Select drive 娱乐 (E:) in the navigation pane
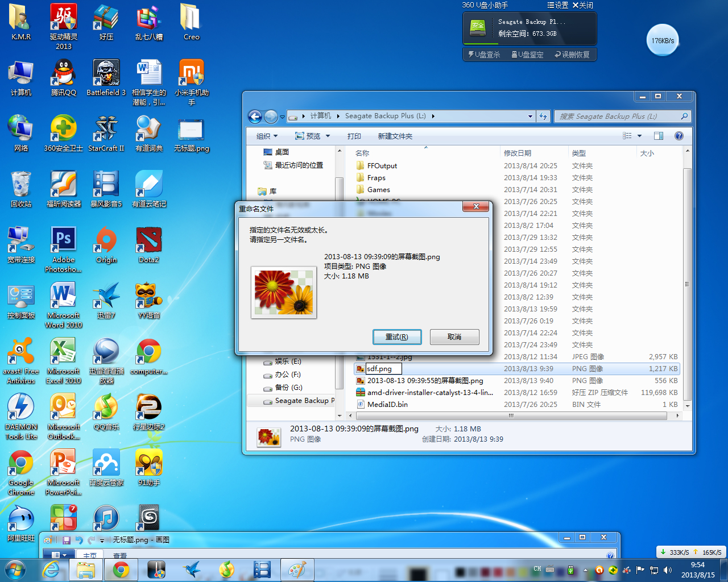 click(288, 361)
